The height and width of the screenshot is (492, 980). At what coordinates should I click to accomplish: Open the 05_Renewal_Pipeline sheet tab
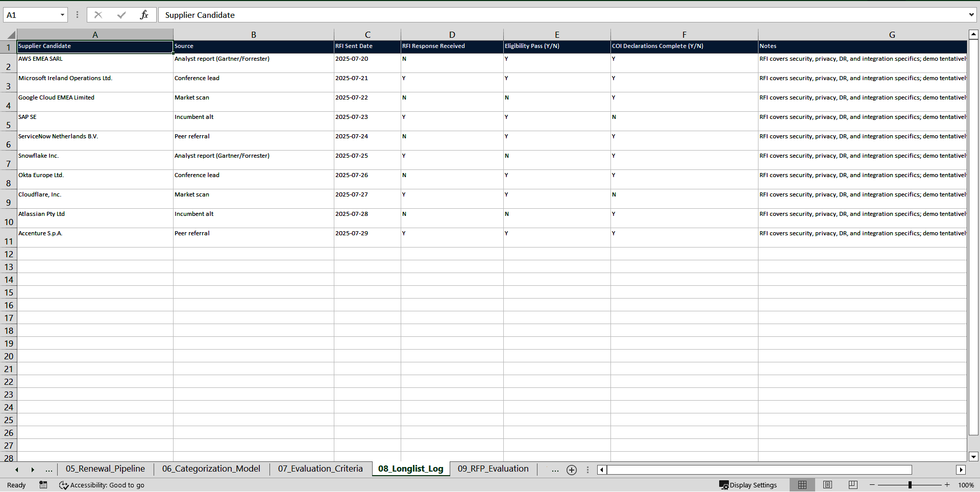(105, 469)
